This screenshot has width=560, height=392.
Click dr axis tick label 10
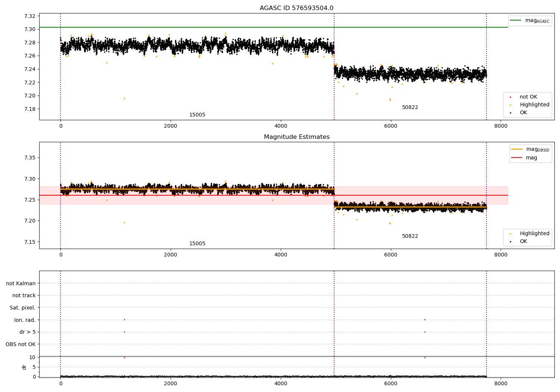coord(32,357)
